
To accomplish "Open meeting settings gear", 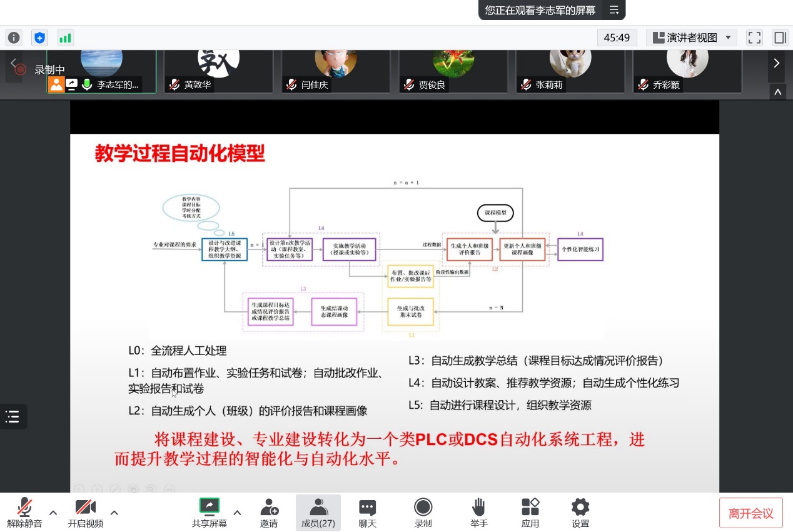I will coord(580,513).
